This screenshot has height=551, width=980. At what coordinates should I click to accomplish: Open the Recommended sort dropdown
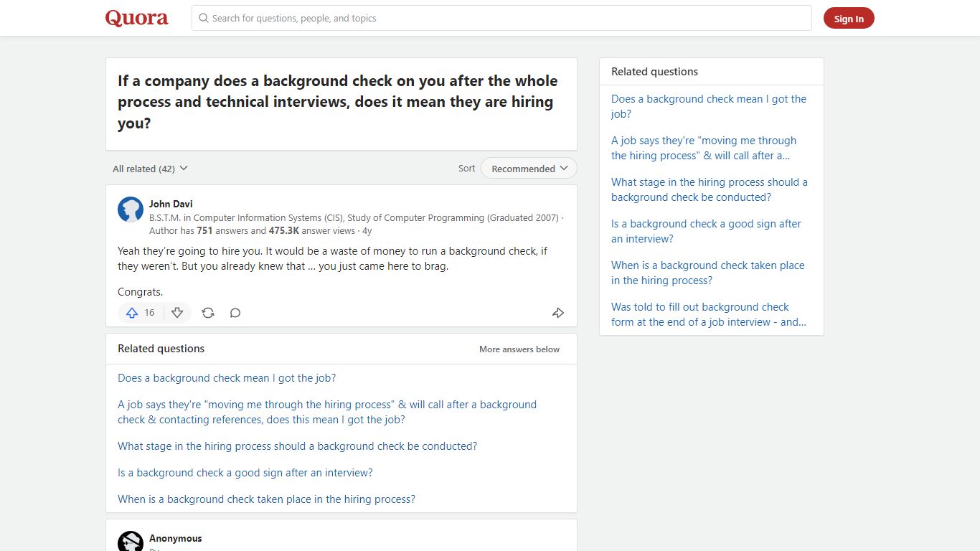click(529, 169)
